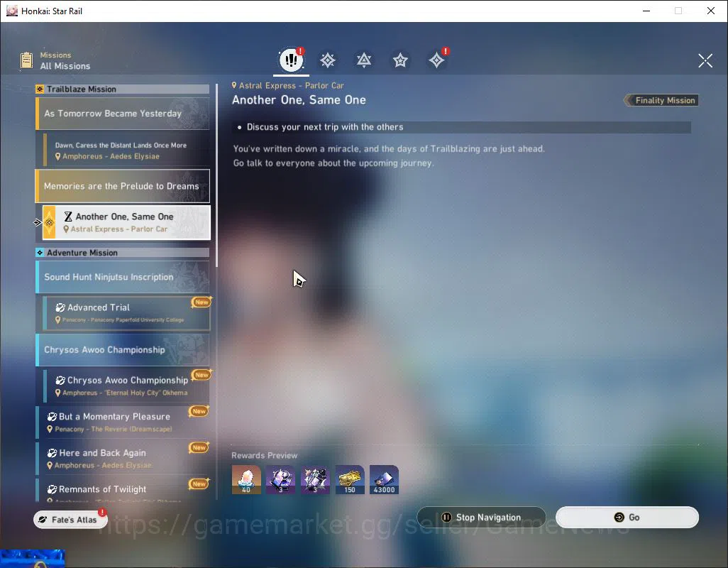Collapse the Trailblaze Mission section header
This screenshot has height=568, width=728.
122,89
